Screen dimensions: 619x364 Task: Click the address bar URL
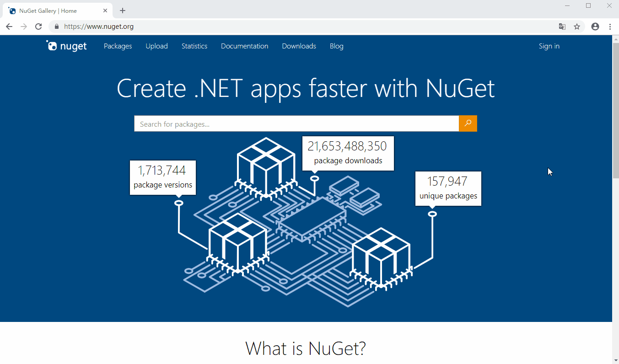pos(99,27)
